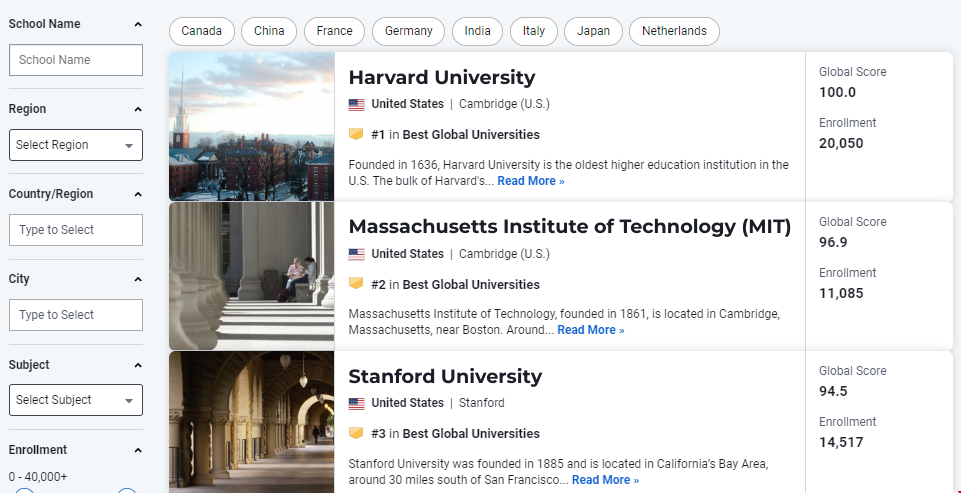Viewport: 961px width, 493px height.
Task: Click the Country/Region Type to Select field
Action: point(76,230)
